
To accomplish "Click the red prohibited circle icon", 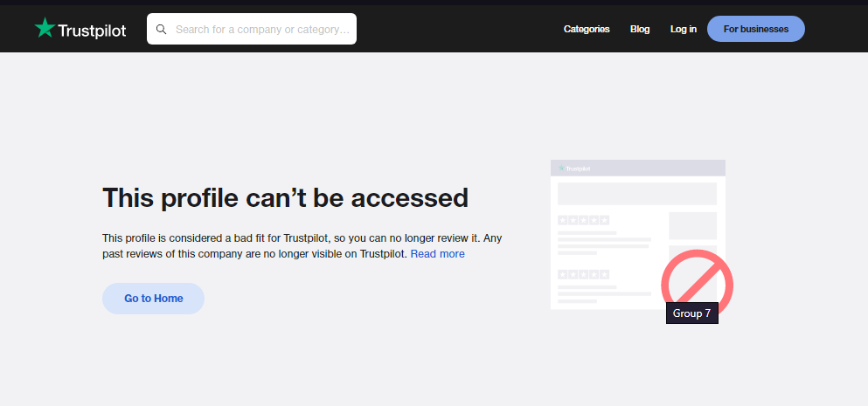I will [x=697, y=285].
